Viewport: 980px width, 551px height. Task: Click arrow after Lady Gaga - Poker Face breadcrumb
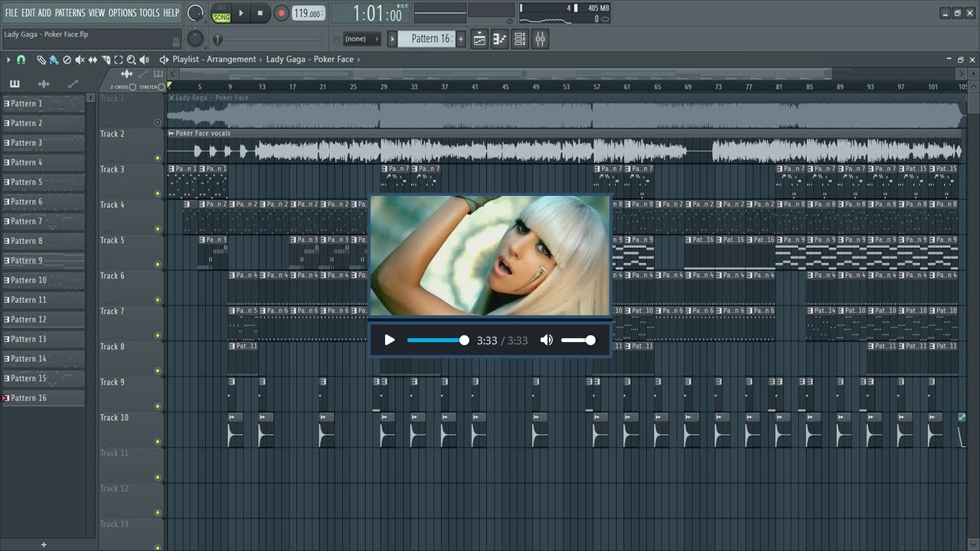coord(358,60)
